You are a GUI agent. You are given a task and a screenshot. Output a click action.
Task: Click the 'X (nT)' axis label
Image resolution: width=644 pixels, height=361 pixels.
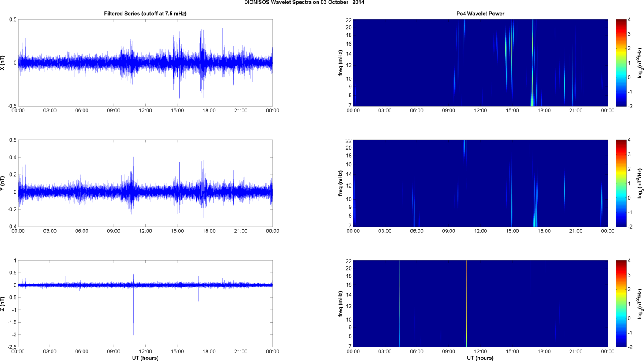[x=3, y=63]
